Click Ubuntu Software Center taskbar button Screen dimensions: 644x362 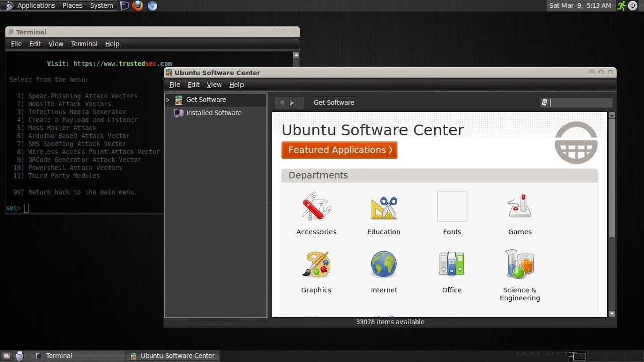(173, 356)
